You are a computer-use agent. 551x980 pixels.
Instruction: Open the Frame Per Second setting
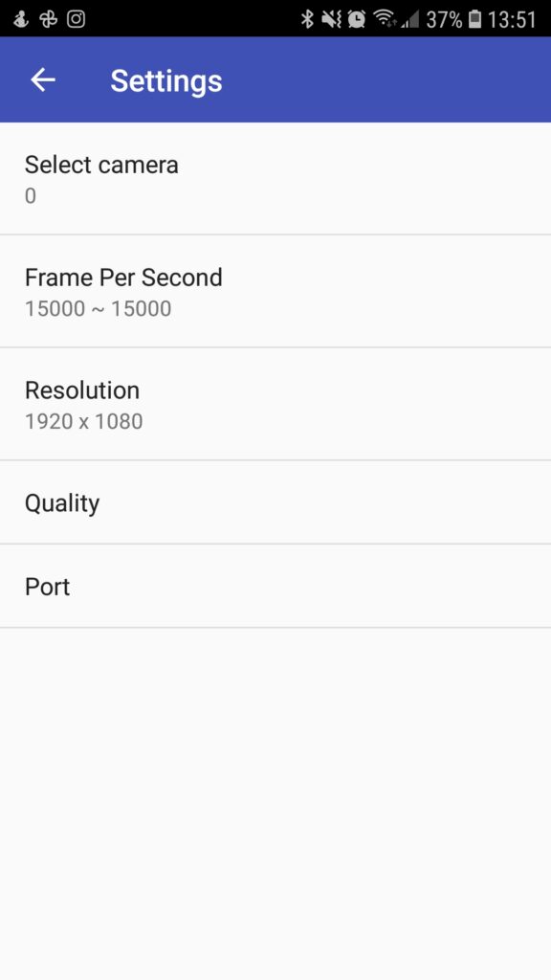(x=275, y=291)
